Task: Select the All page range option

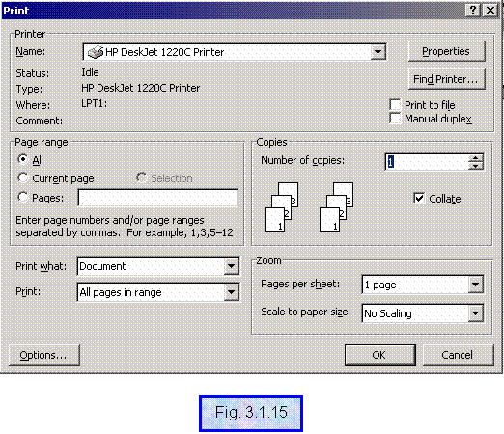Action: 23,159
